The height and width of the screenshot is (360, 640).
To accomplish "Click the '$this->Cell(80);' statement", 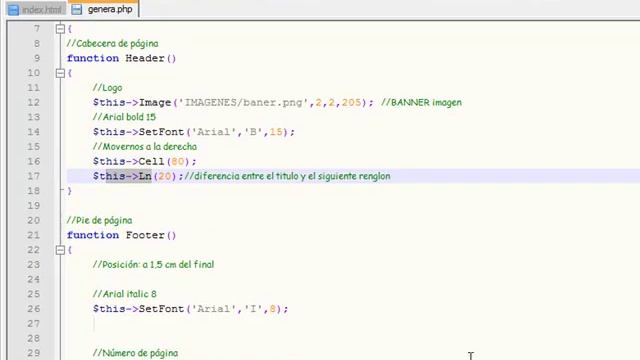I will coord(145,161).
